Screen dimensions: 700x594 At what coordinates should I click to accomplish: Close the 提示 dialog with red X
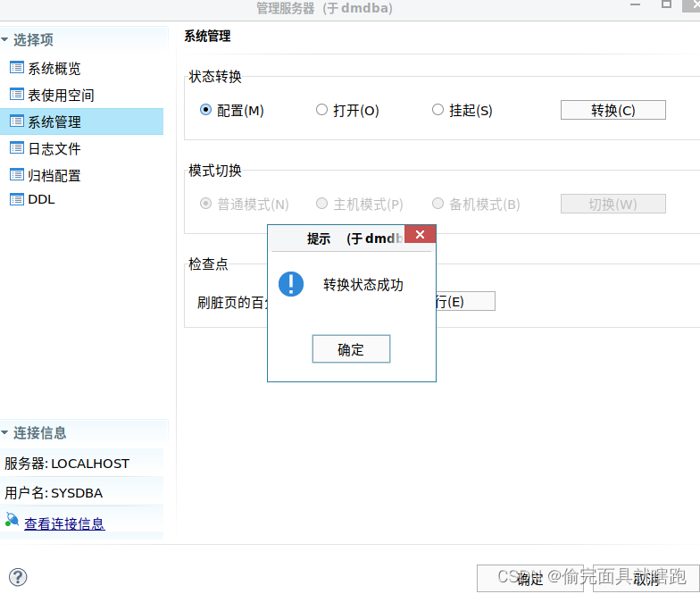click(420, 234)
